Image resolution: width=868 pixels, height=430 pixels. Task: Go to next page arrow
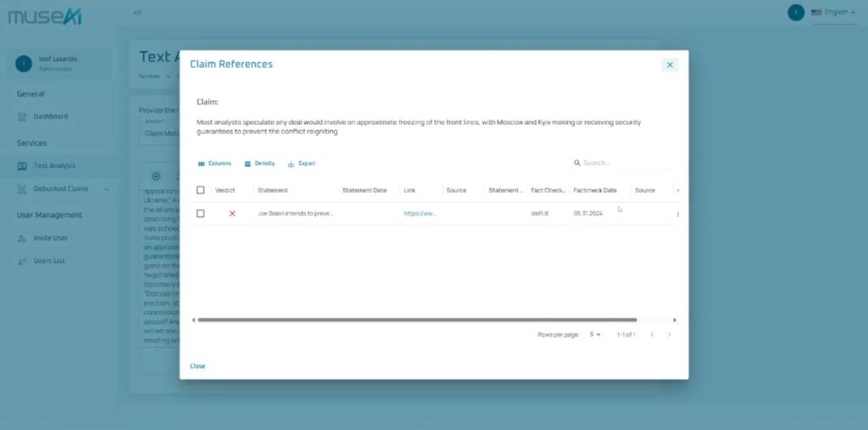pos(669,335)
